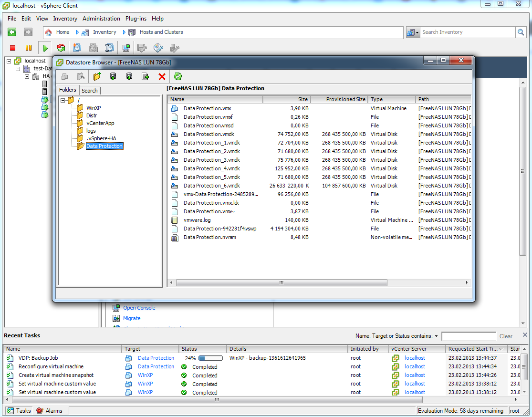Click the Tasks icon in status bar

pos(10,411)
